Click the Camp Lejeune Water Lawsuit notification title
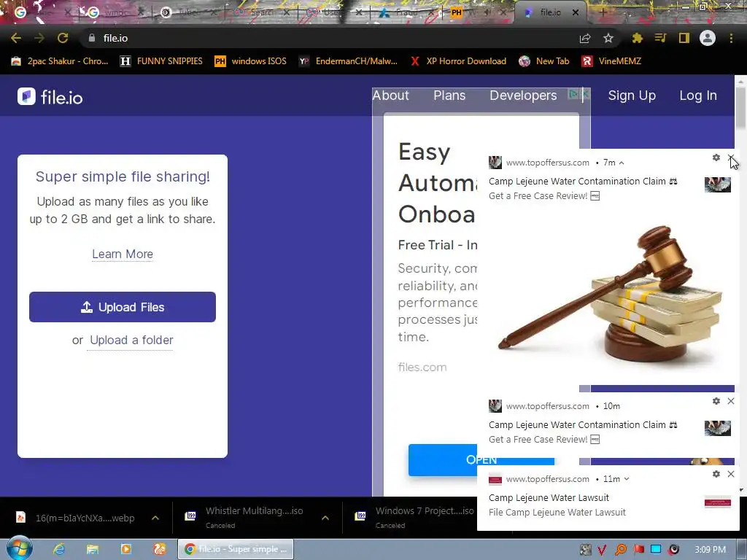Viewport: 747px width, 560px height. point(549,497)
